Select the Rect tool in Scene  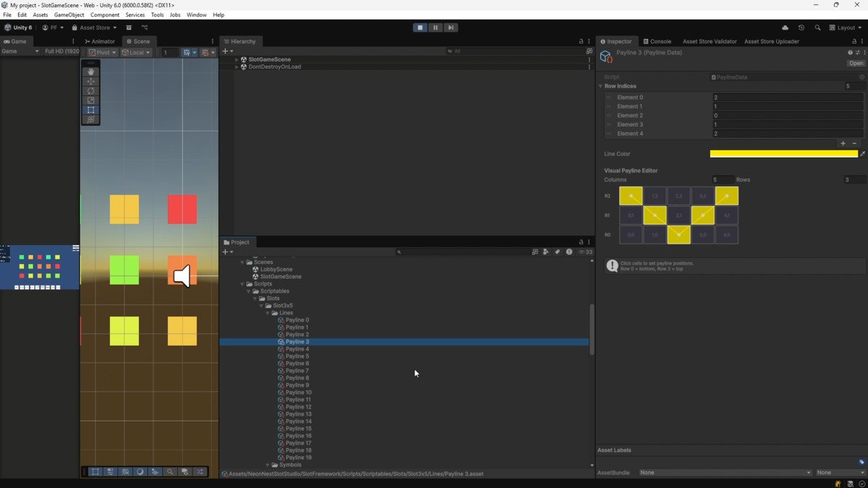(x=90, y=109)
